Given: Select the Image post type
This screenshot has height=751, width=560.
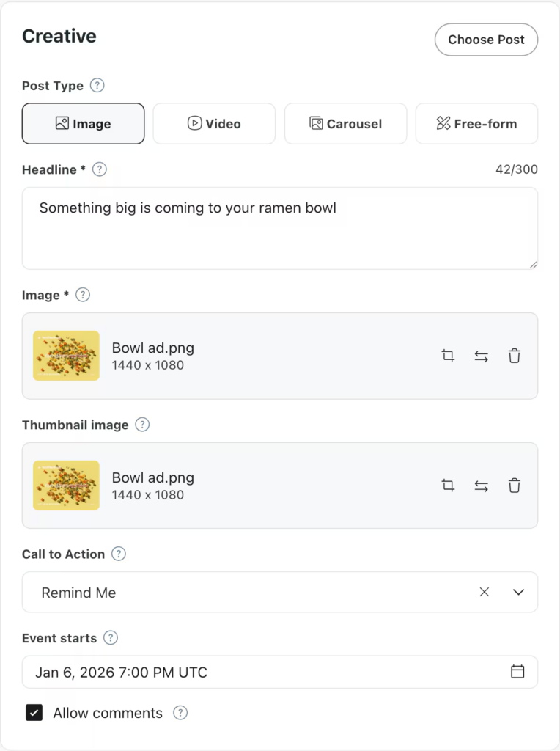Looking at the screenshot, I should 83,124.
